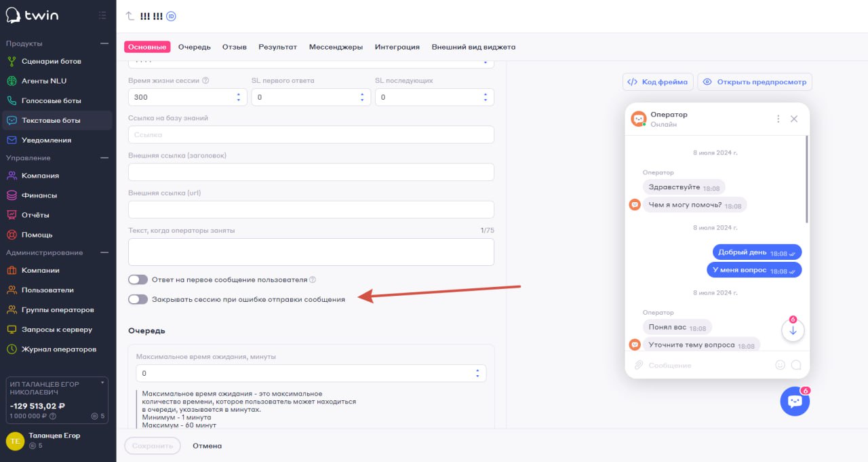Adjust the Время жизни сессии stepper arrows
868x462 pixels.
coord(239,98)
